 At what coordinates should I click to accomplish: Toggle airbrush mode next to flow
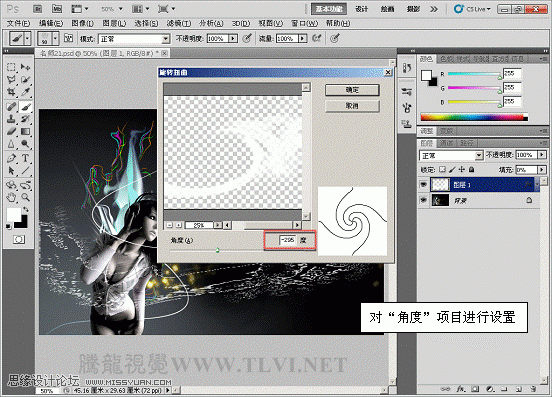point(317,38)
